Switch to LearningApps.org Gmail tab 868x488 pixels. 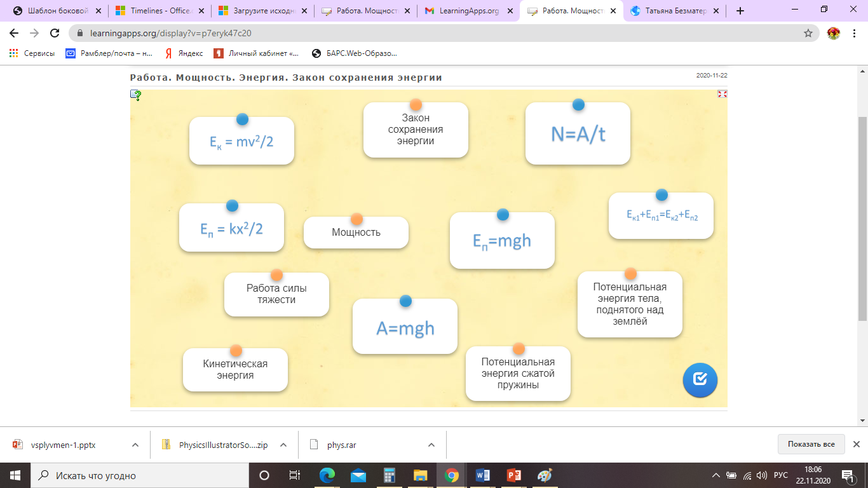468,11
